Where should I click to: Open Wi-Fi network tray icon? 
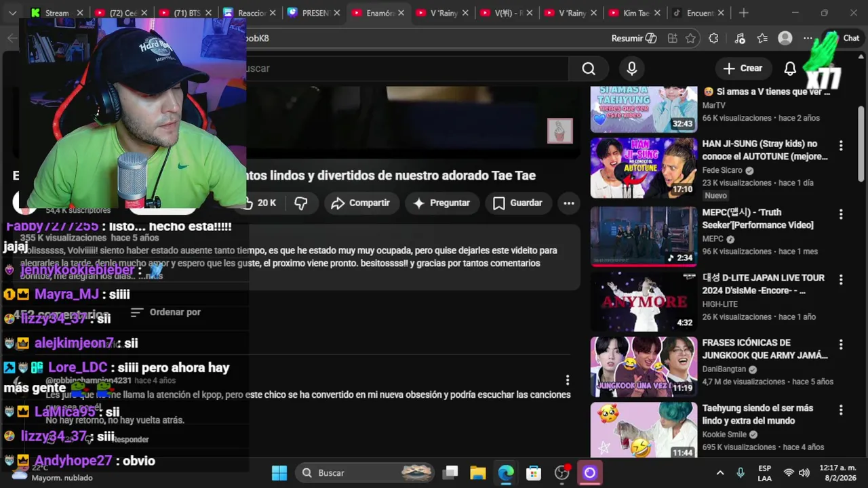789,473
